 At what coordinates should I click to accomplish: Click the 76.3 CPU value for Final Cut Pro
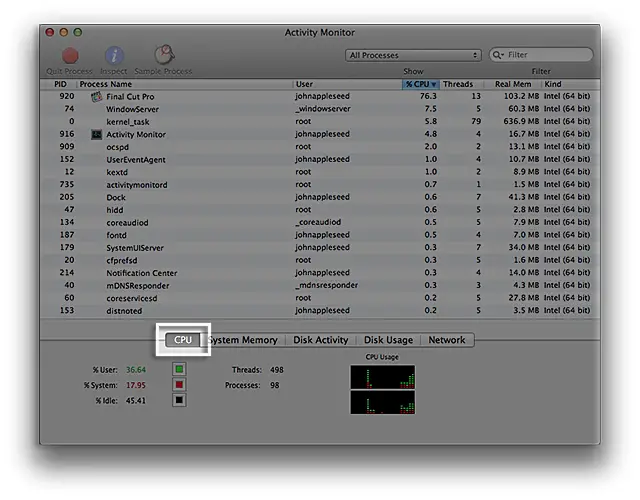click(428, 96)
